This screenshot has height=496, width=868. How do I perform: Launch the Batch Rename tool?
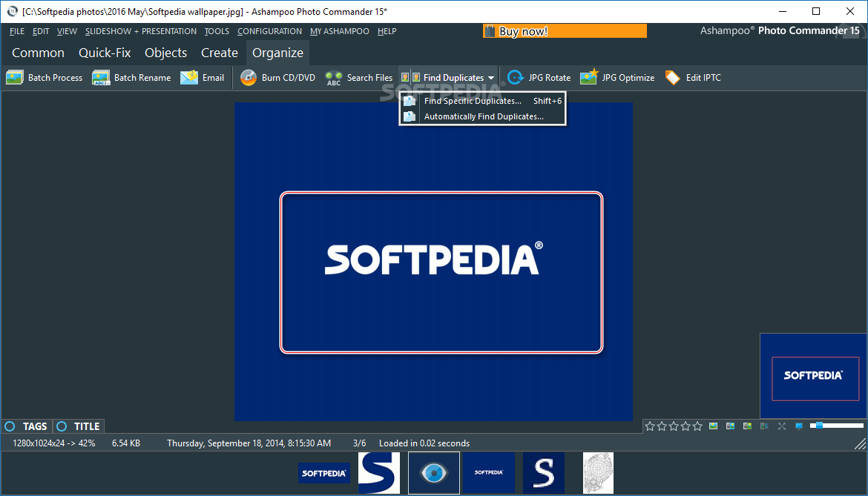pyautogui.click(x=131, y=77)
